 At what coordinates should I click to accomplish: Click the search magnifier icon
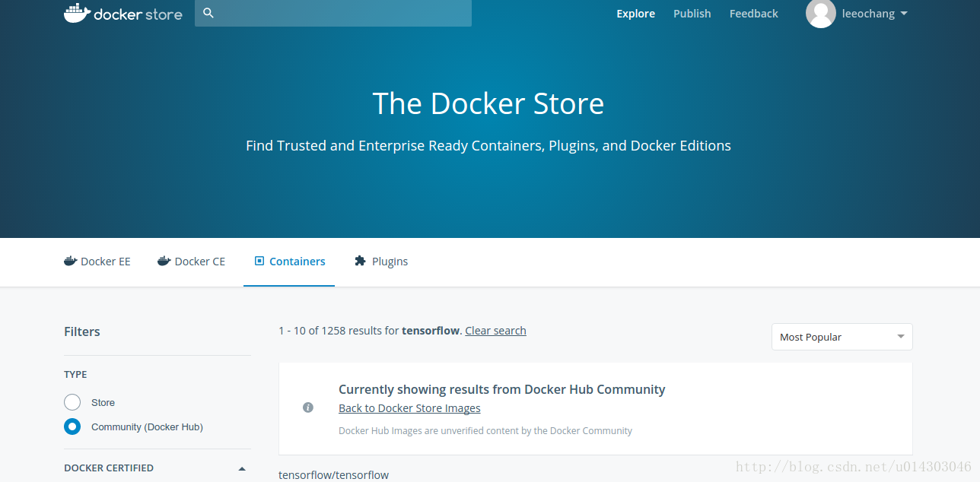tap(208, 13)
